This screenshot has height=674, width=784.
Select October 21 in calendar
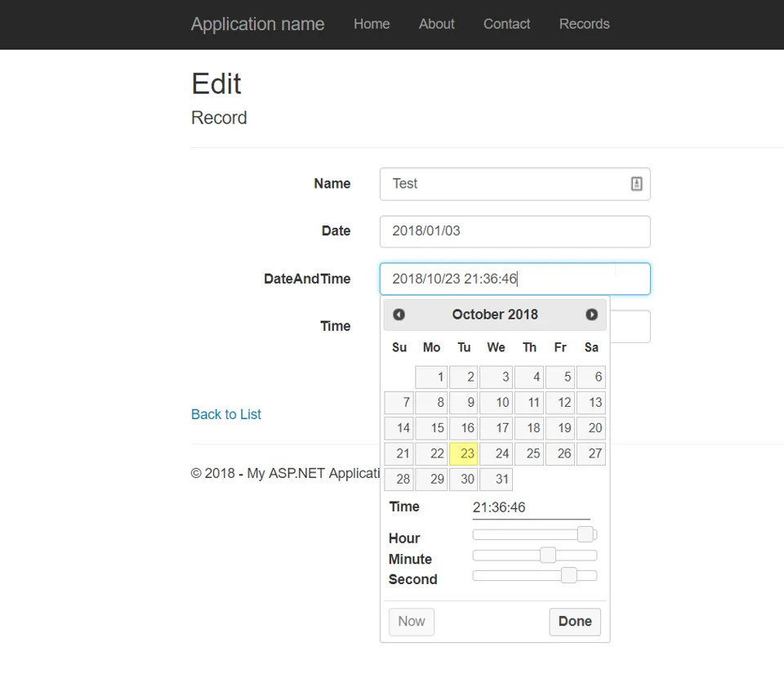pyautogui.click(x=399, y=453)
